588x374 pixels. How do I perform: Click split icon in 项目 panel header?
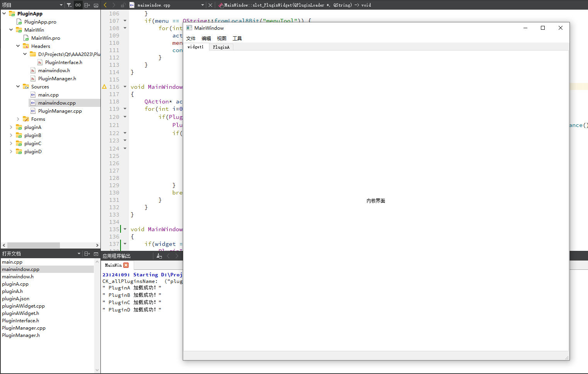click(x=87, y=5)
